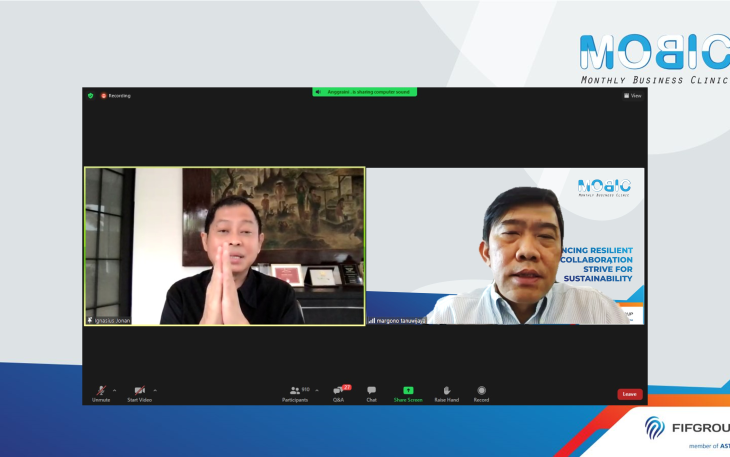Click the signal bars icon on margono's tile
This screenshot has width=730, height=457.
[x=372, y=321]
